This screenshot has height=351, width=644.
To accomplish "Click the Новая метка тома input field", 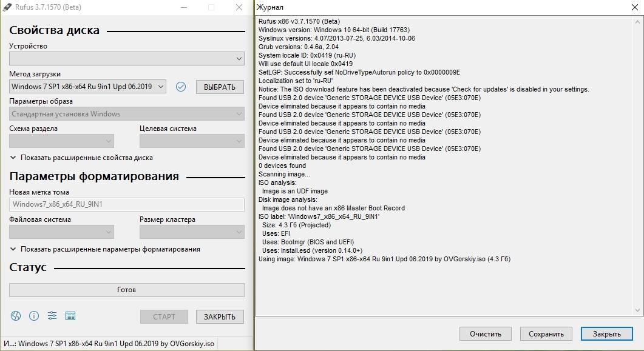I will (126, 204).
